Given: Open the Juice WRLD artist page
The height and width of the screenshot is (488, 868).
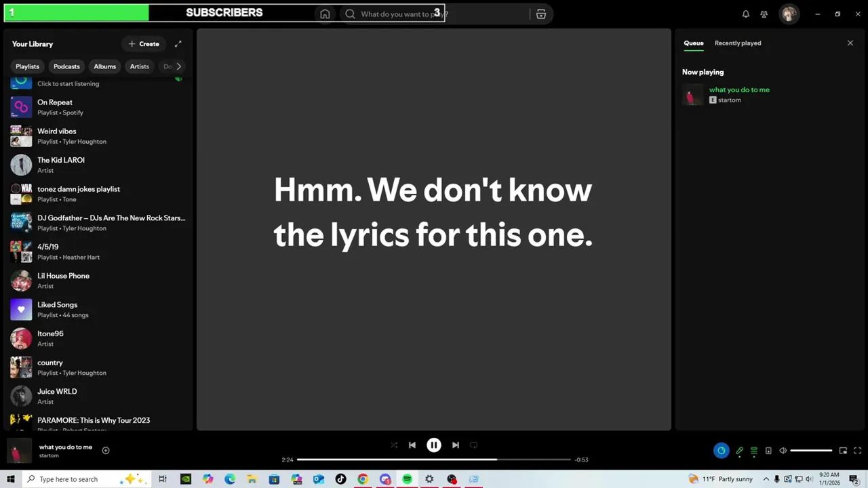Looking at the screenshot, I should tap(98, 396).
